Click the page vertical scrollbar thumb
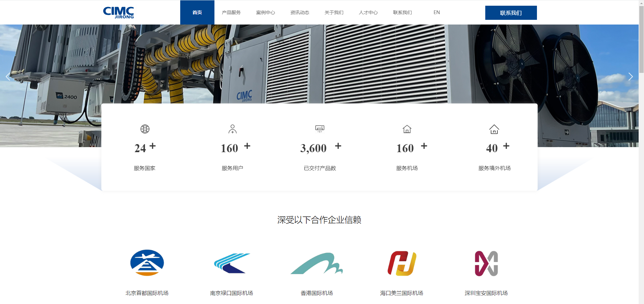This screenshot has height=304, width=644. [641, 39]
